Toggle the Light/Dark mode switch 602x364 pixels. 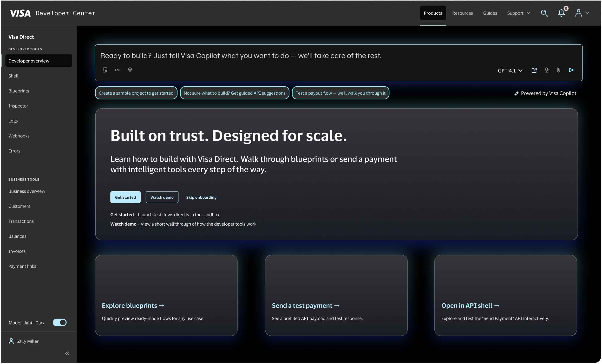point(60,322)
